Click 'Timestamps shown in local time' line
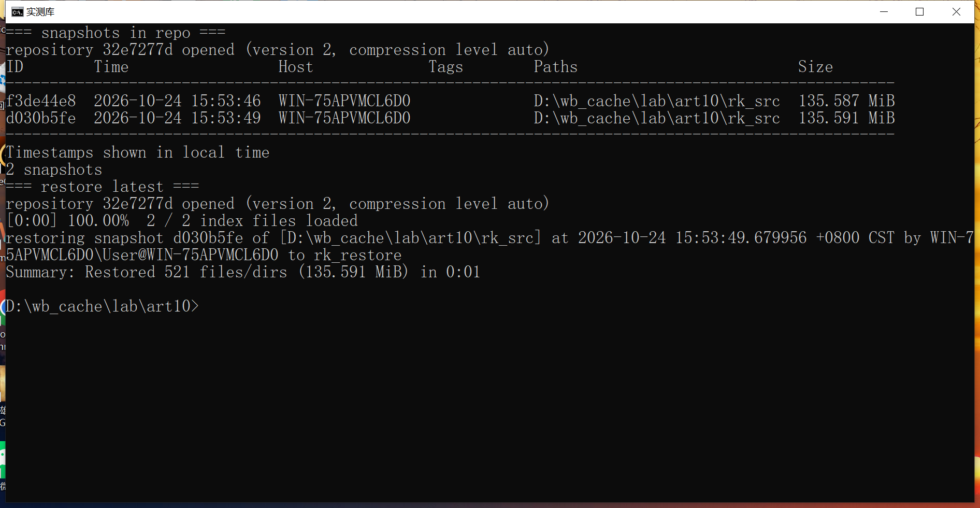Image resolution: width=980 pixels, height=508 pixels. pyautogui.click(x=138, y=152)
